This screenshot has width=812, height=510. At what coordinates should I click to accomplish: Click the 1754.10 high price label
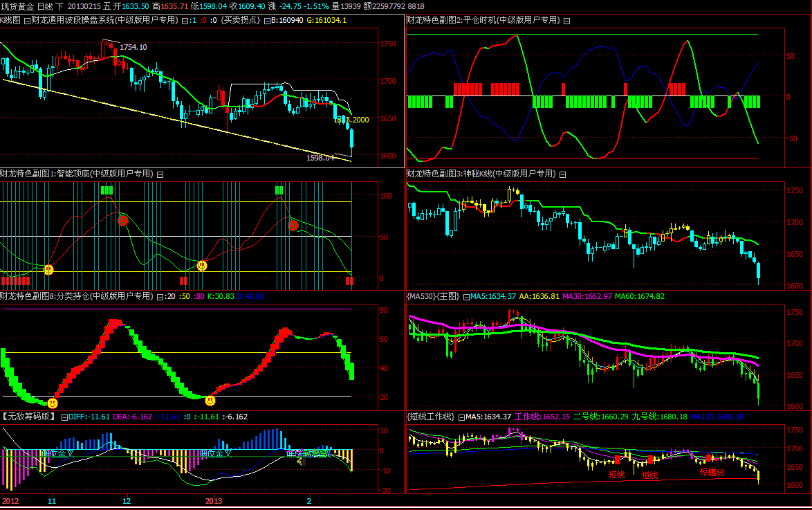[133, 47]
